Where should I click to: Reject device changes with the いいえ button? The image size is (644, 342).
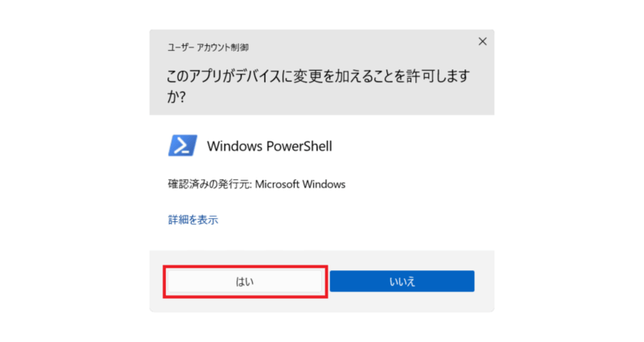click(x=402, y=281)
